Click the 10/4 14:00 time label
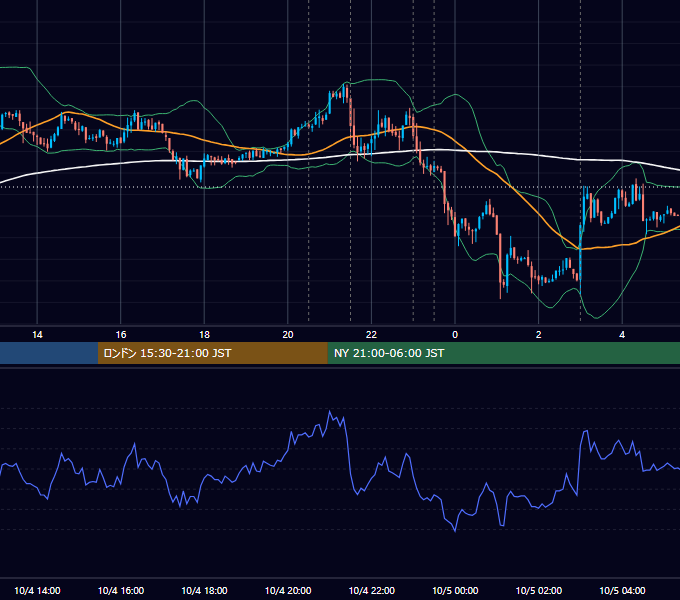This screenshot has width=680, height=600. coord(37,590)
